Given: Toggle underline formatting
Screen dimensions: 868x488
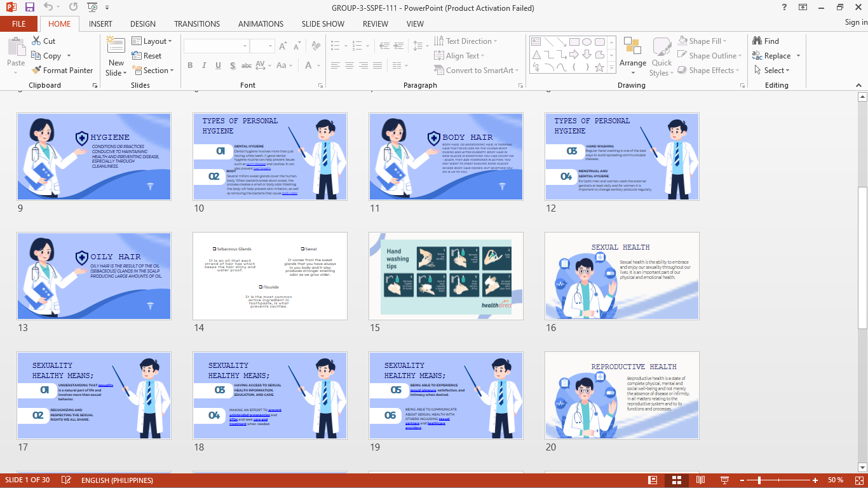Looking at the screenshot, I should click(218, 65).
